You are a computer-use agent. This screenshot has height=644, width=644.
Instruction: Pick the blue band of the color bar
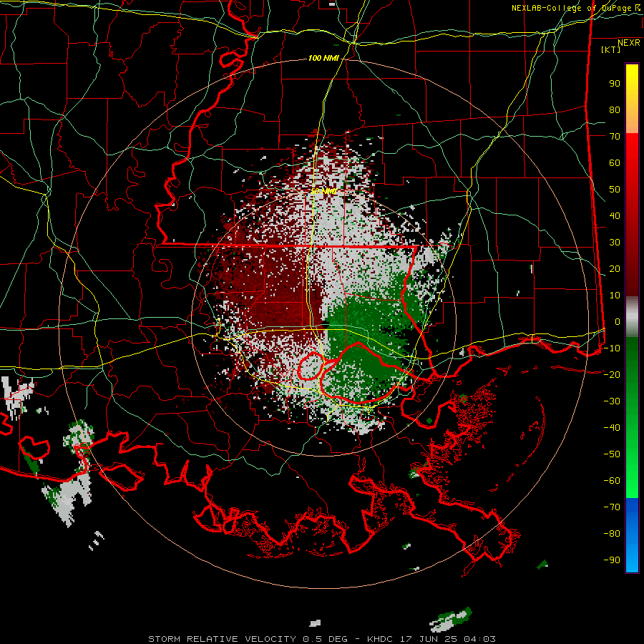(632, 535)
